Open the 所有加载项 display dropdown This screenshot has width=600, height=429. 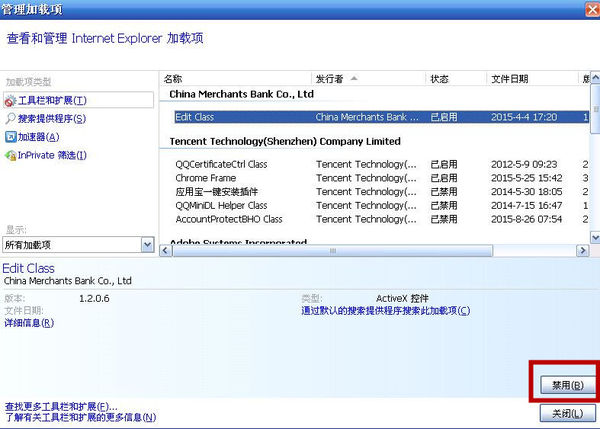point(78,245)
